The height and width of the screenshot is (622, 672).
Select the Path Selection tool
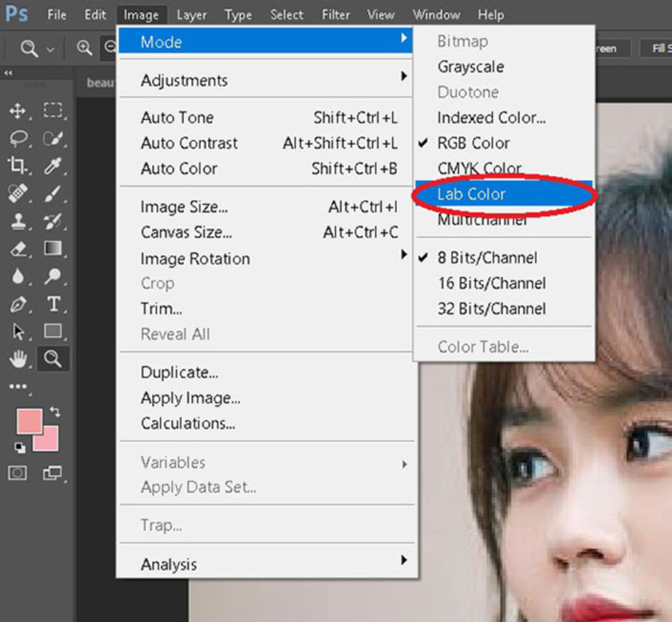tap(18, 331)
